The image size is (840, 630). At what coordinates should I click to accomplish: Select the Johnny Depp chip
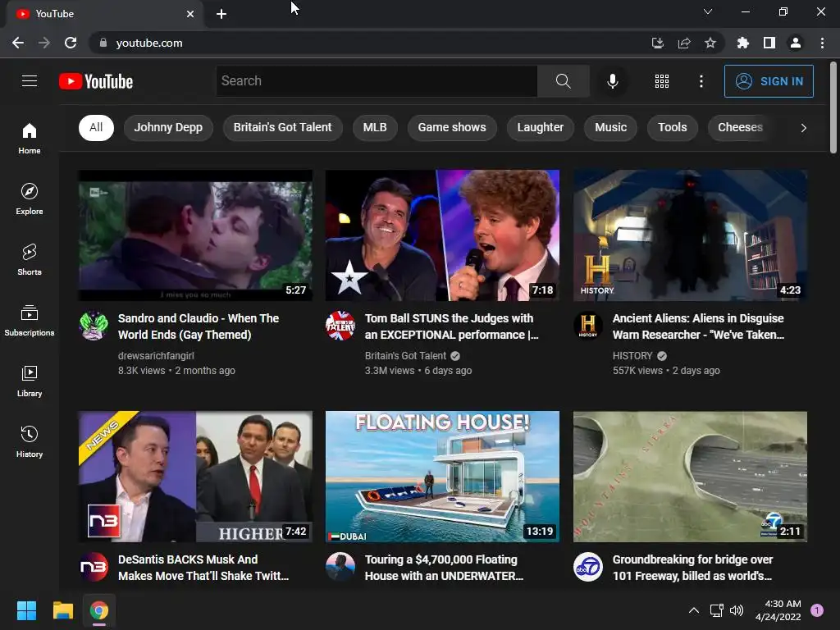[168, 127]
